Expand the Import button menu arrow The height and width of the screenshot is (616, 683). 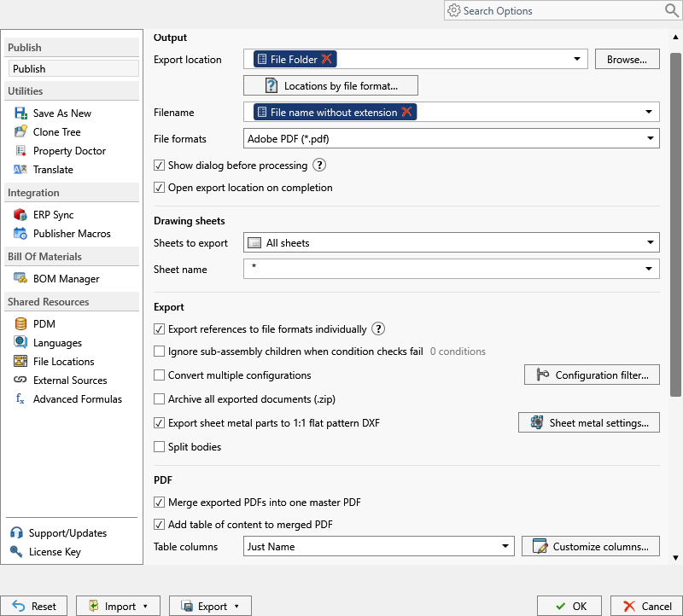point(145,606)
